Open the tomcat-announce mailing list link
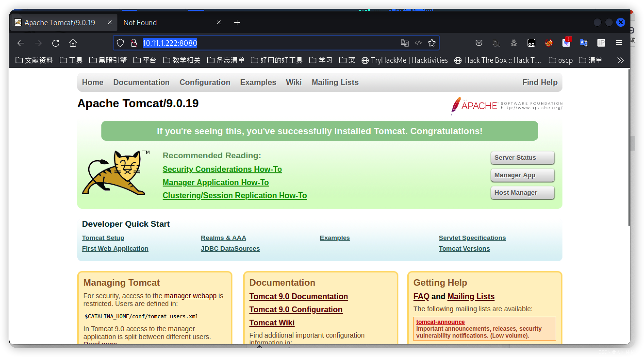Image resolution: width=644 pixels, height=357 pixels. tap(440, 322)
